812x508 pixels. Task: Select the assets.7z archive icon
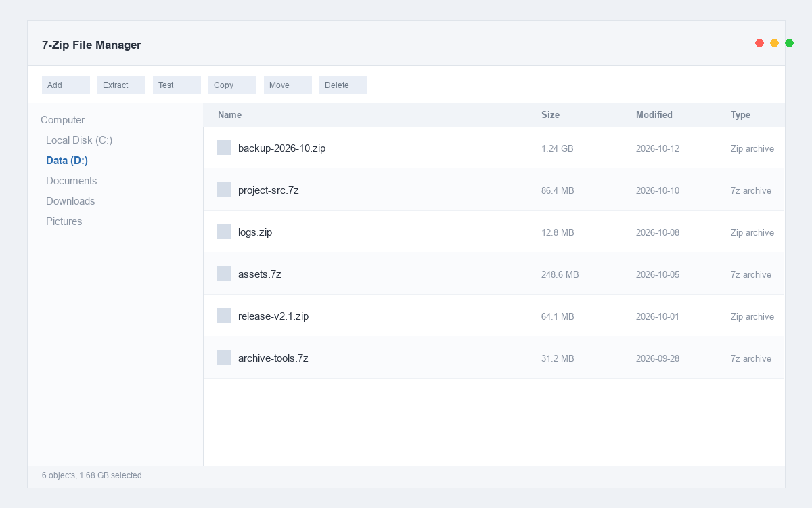pyautogui.click(x=223, y=274)
